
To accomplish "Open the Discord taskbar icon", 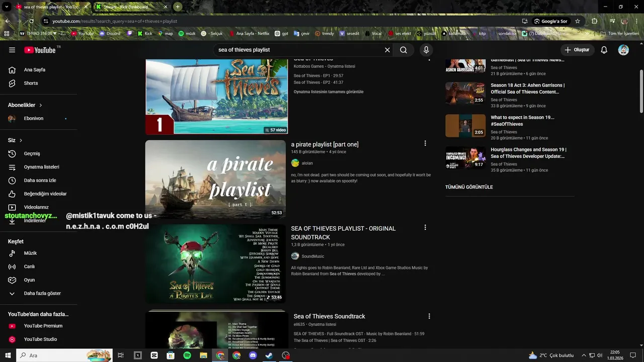I will 253,355.
